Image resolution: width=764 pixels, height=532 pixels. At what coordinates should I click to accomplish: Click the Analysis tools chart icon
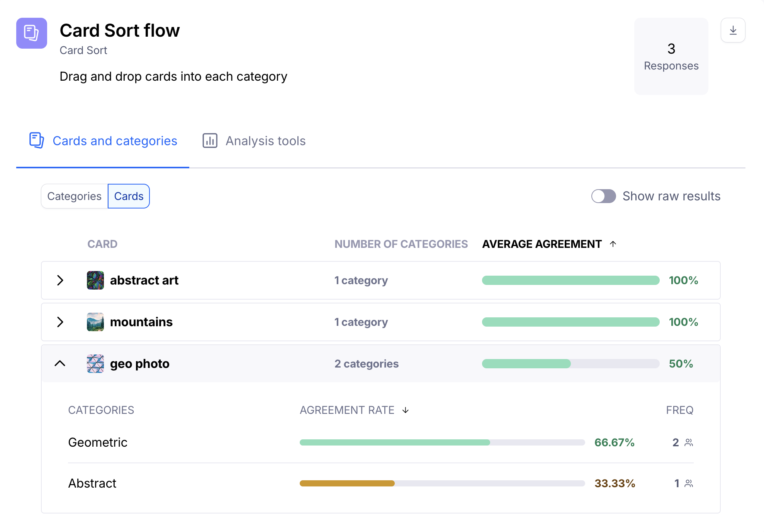pyautogui.click(x=210, y=141)
